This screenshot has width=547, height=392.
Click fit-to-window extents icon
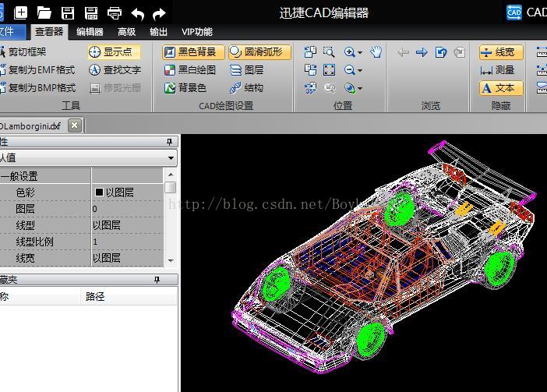(x=329, y=70)
